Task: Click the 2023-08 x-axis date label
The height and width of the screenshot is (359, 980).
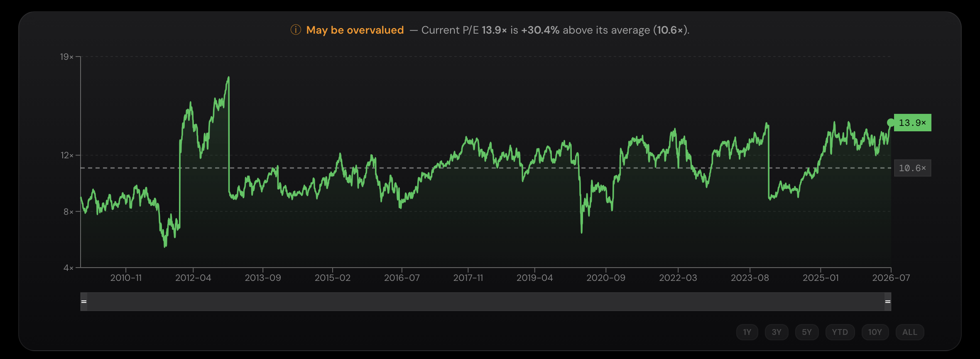Action: (x=750, y=278)
